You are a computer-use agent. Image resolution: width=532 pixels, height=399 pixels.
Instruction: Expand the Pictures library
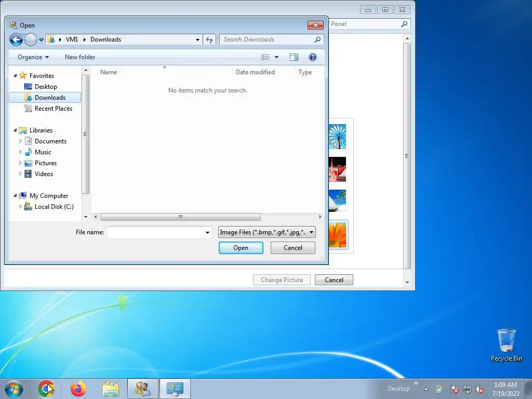click(20, 163)
